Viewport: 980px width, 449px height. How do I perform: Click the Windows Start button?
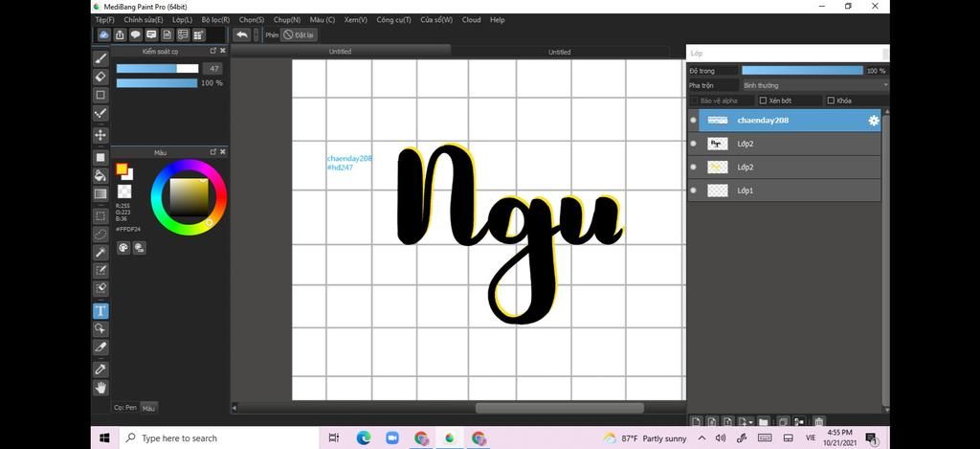tap(104, 438)
